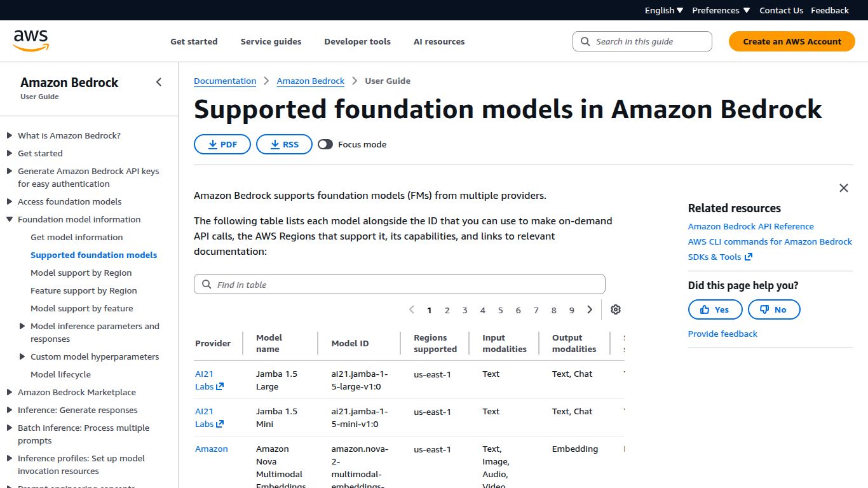
Task: Click the Find in table search field
Action: tap(399, 284)
